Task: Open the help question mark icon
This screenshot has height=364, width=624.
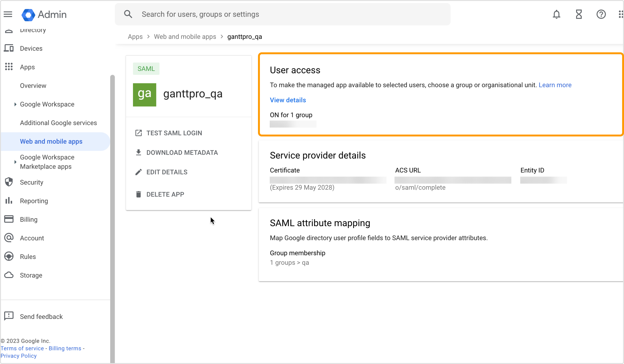Action: point(601,14)
